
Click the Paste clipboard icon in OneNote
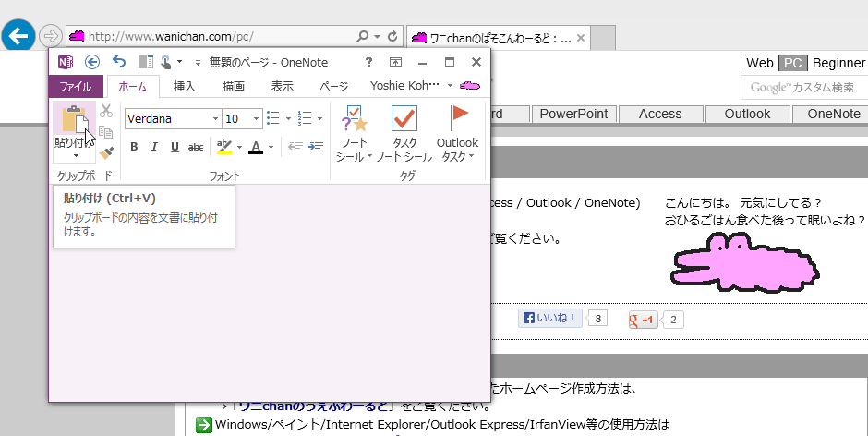(74, 118)
